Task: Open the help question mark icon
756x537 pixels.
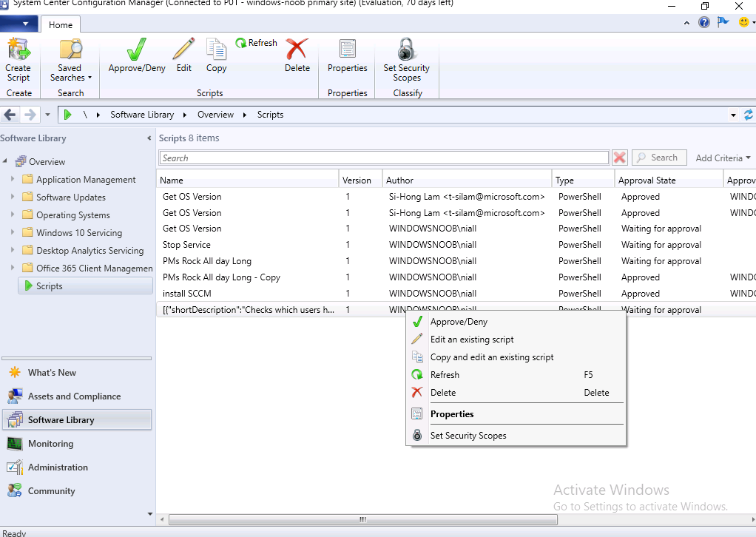Action: (704, 23)
